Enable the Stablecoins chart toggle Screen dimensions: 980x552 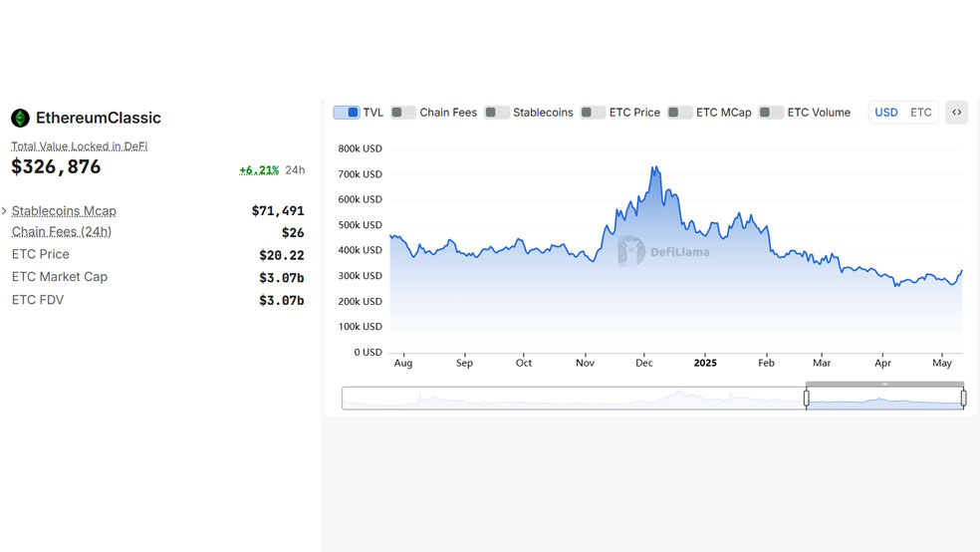[x=497, y=113]
